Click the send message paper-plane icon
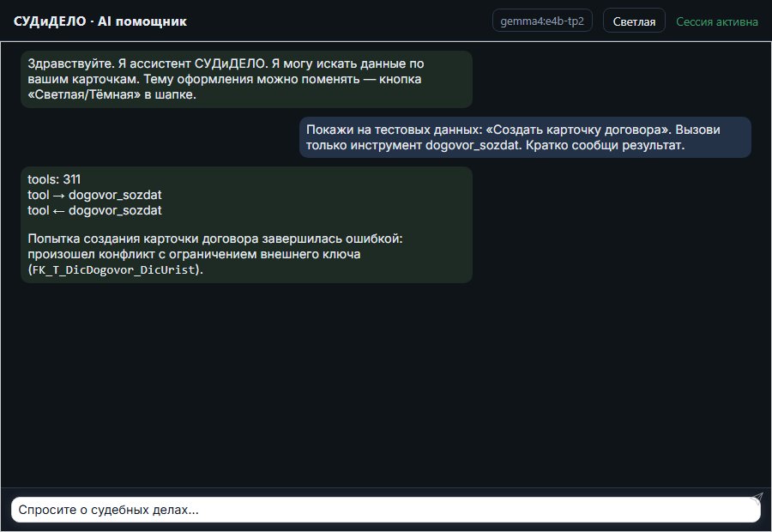 (757, 499)
